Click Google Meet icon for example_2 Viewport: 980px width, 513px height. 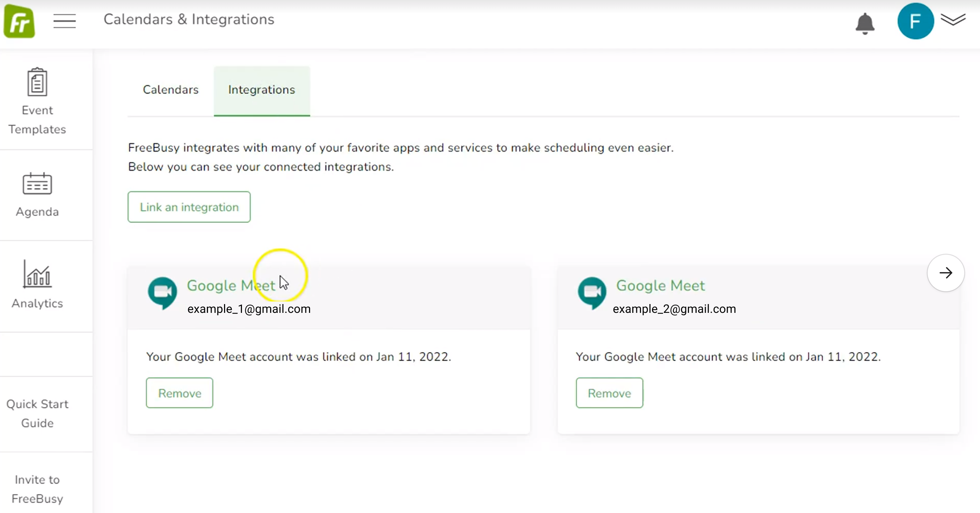(x=592, y=293)
